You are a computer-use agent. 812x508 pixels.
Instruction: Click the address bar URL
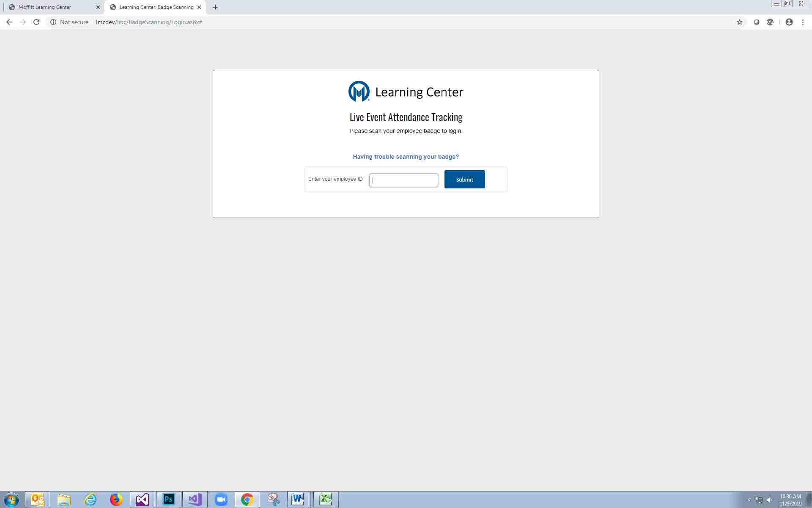[149, 22]
